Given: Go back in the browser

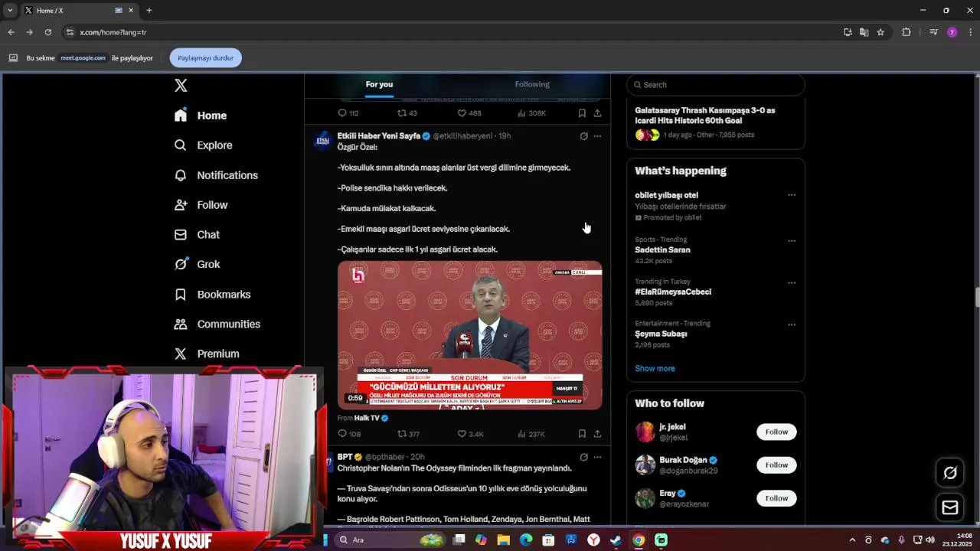Looking at the screenshot, I should click(11, 32).
